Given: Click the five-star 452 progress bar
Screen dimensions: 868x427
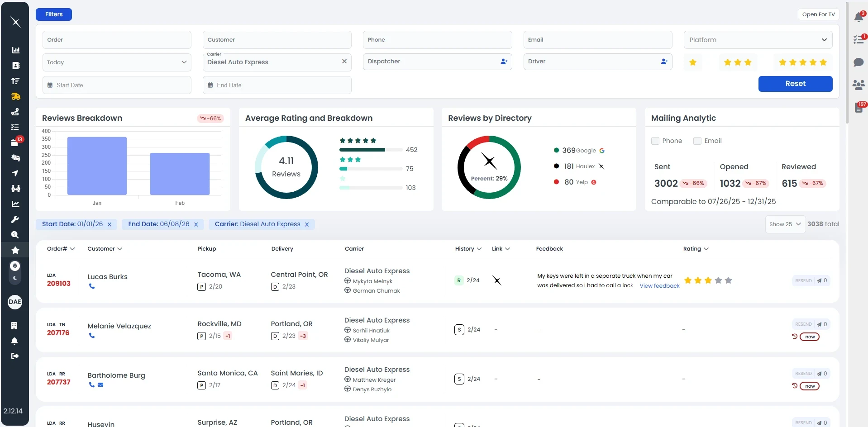Looking at the screenshot, I should coord(371,150).
